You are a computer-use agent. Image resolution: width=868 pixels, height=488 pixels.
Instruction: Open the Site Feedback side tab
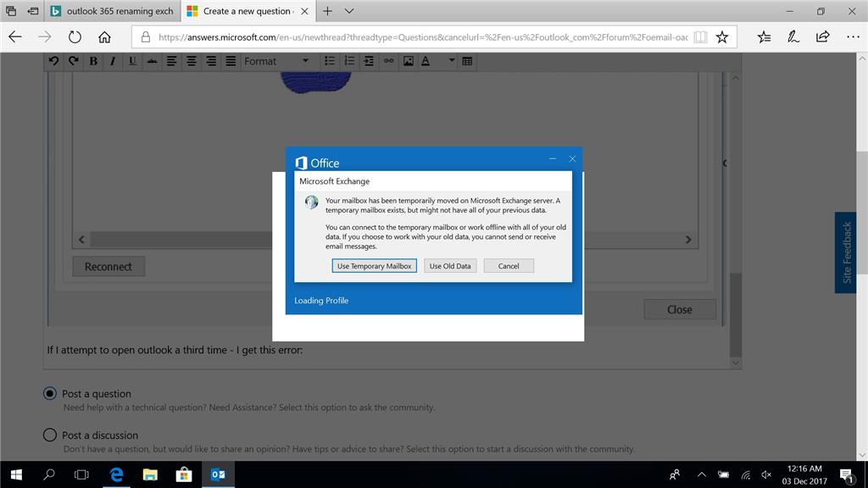click(x=845, y=252)
